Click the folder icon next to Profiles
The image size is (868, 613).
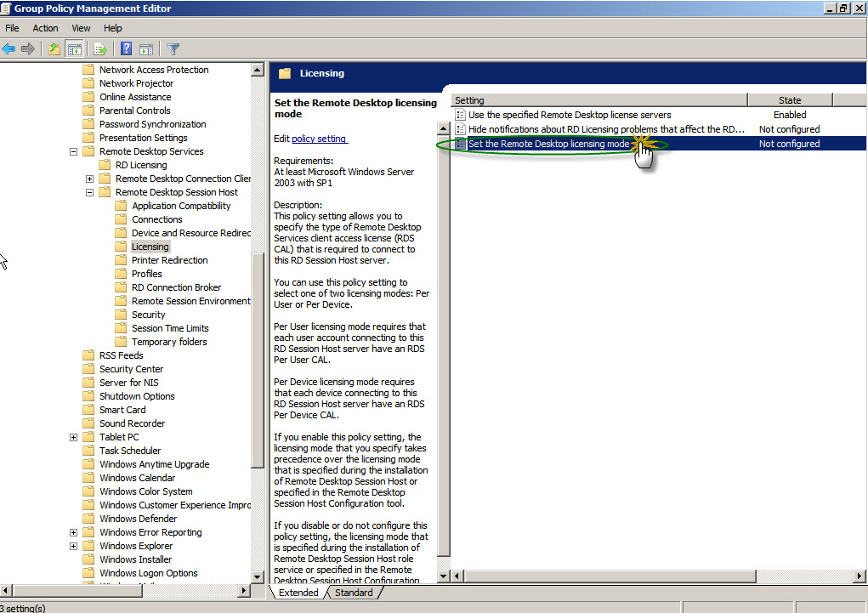tap(121, 274)
